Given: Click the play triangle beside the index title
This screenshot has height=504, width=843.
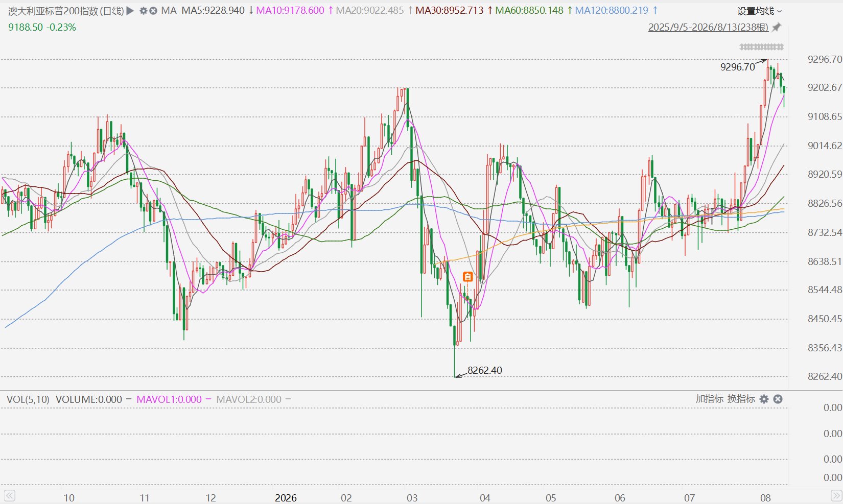Looking at the screenshot, I should pos(130,10).
